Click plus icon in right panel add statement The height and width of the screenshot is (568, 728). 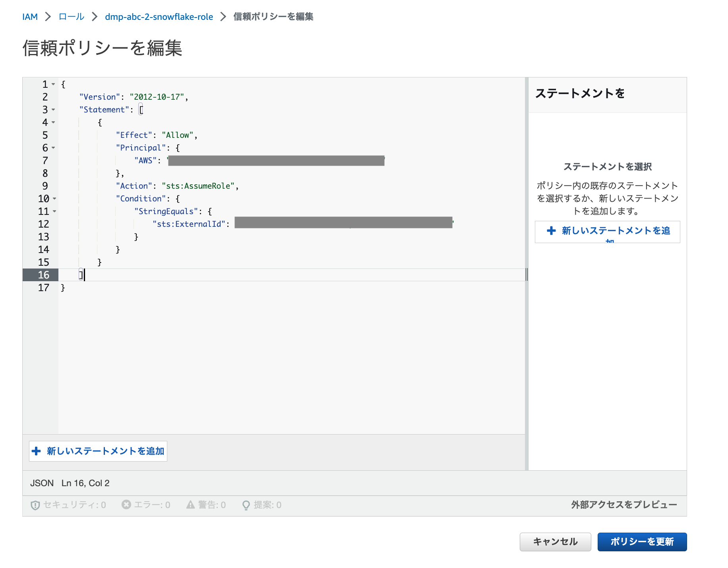[x=551, y=230]
